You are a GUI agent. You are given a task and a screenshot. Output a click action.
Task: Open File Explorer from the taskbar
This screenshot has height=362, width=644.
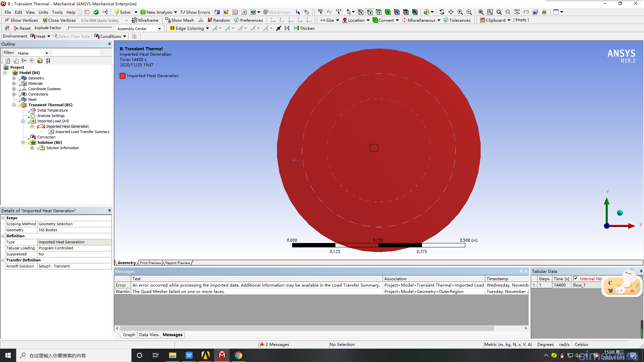(x=173, y=355)
